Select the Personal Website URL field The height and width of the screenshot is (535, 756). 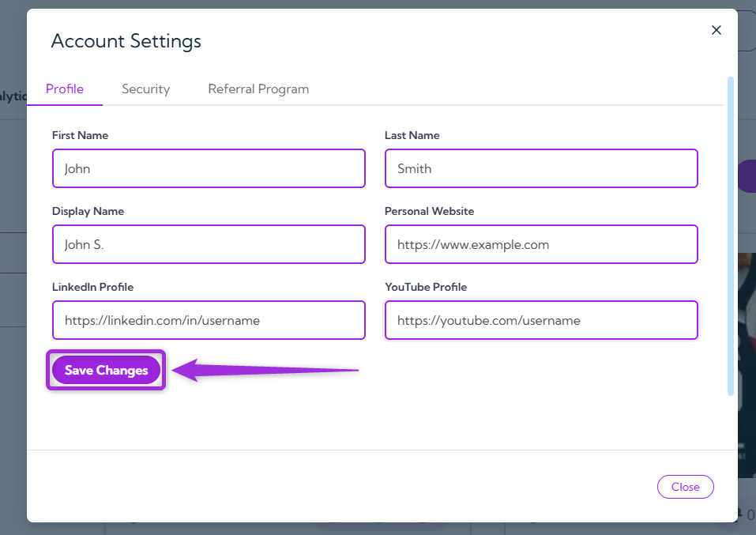tap(541, 244)
